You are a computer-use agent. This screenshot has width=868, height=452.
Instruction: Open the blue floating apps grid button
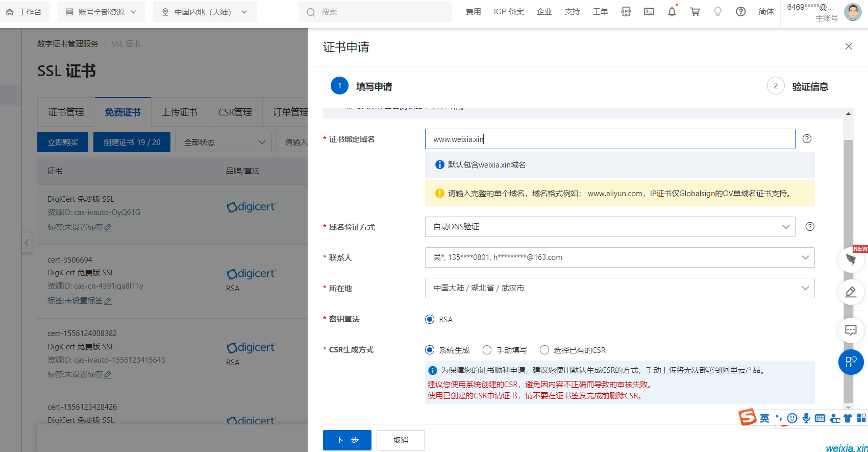[851, 362]
